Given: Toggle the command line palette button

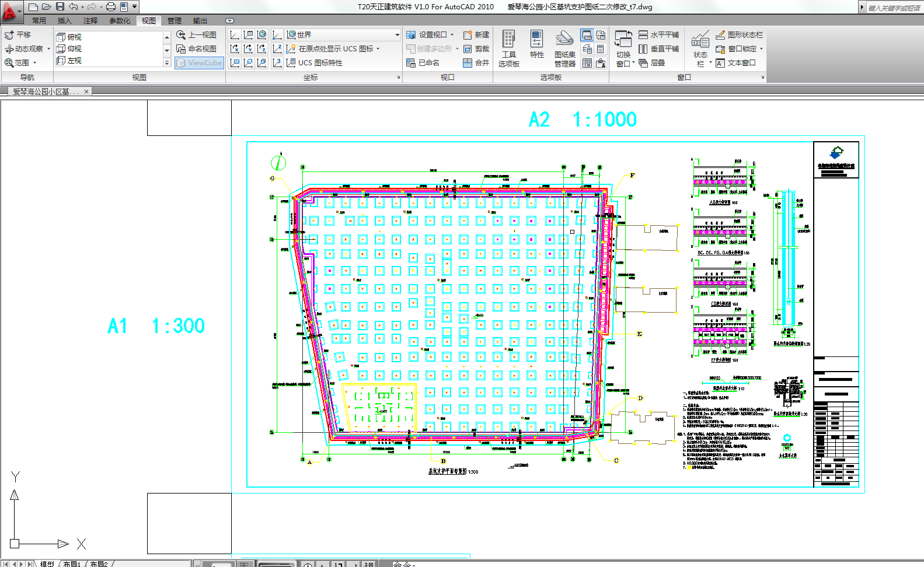Looking at the screenshot, I should [587, 35].
